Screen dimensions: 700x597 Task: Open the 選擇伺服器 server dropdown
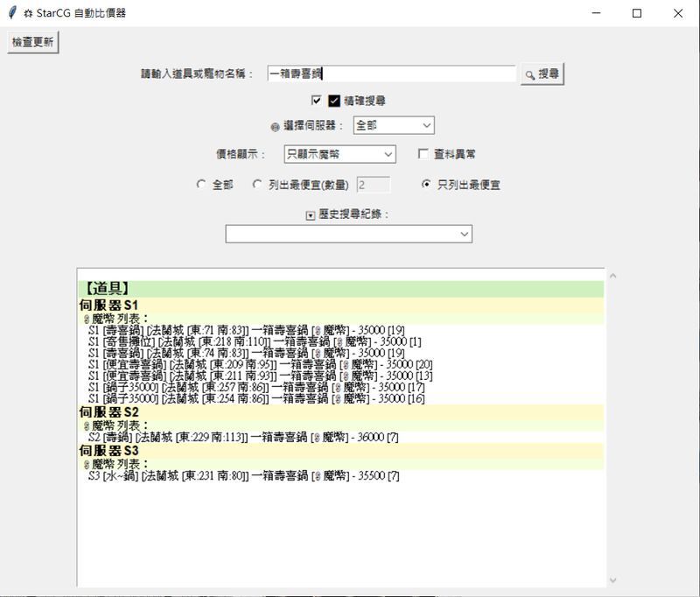click(394, 126)
